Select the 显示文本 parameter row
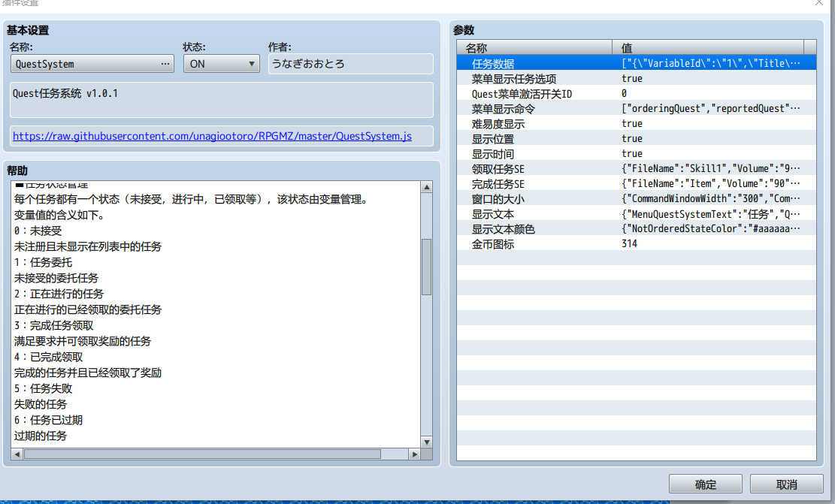Image resolution: width=835 pixels, height=504 pixels. [x=637, y=214]
